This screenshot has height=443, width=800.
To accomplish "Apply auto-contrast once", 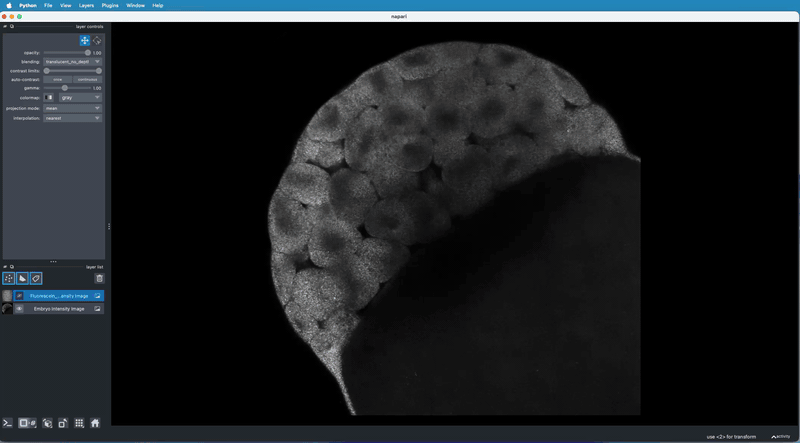I will pos(57,79).
